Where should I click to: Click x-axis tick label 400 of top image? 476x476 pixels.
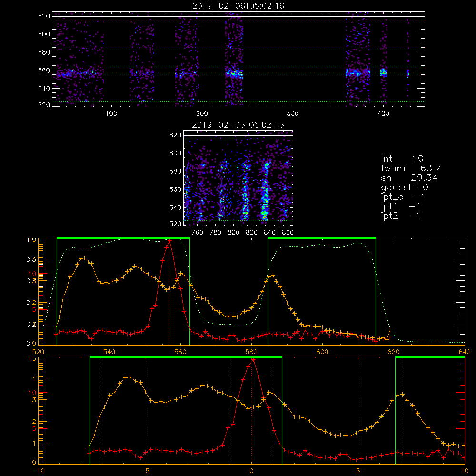pos(383,114)
